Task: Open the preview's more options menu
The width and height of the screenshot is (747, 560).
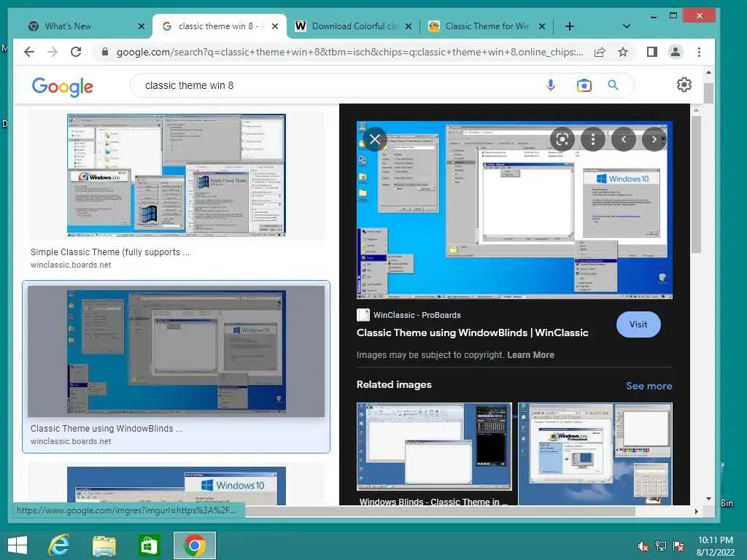Action: (x=592, y=139)
